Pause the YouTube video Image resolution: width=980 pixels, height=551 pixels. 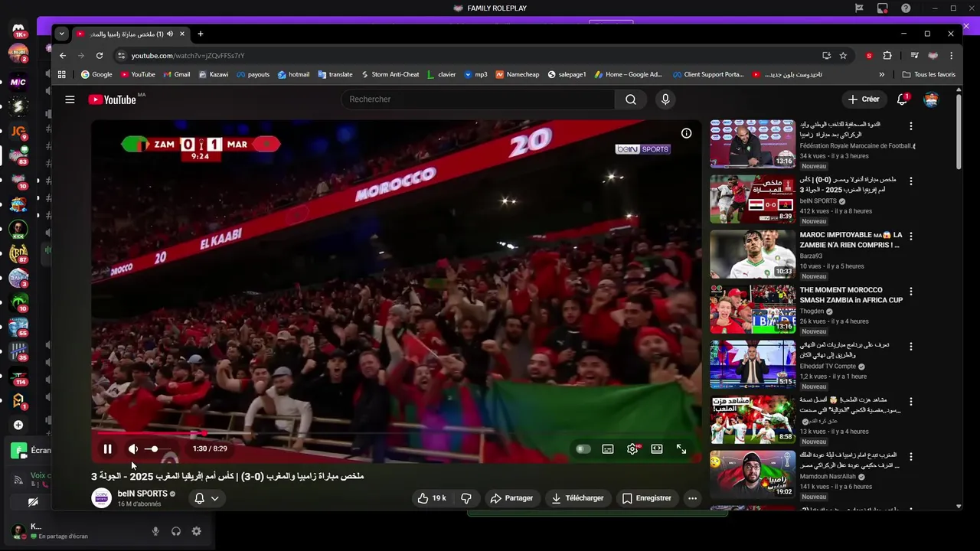click(x=107, y=449)
